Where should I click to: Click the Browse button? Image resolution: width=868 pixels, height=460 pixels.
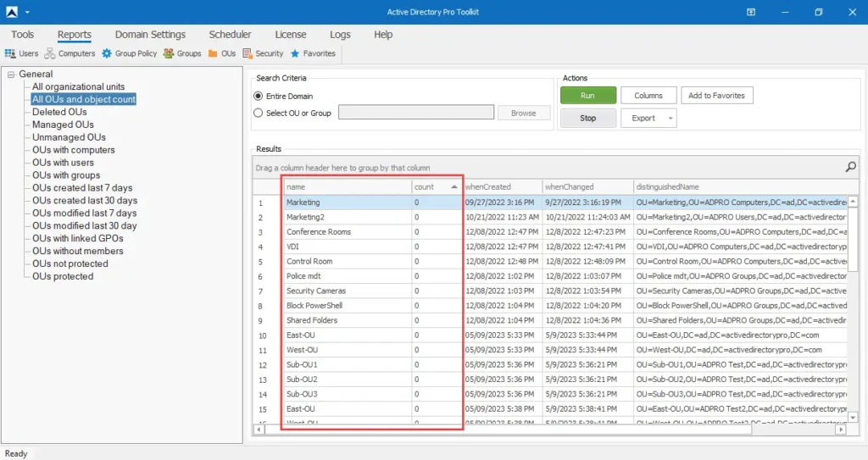pos(524,113)
